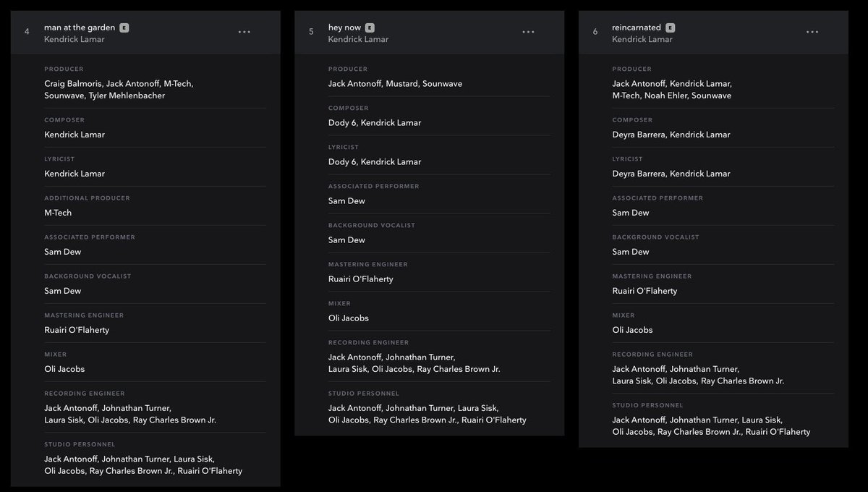The width and height of the screenshot is (868, 492).
Task: Click Tyler Mehlenbacher in the producer credits
Action: pyautogui.click(x=127, y=96)
